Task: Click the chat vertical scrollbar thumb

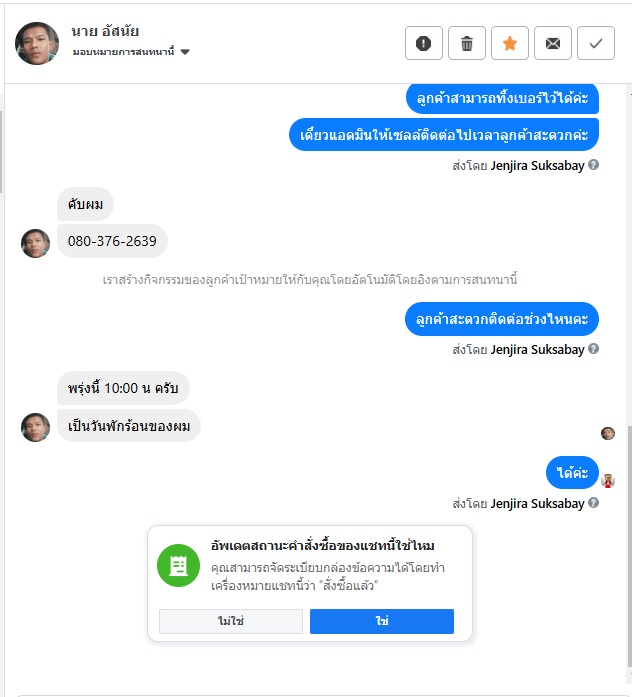Action: [630, 547]
